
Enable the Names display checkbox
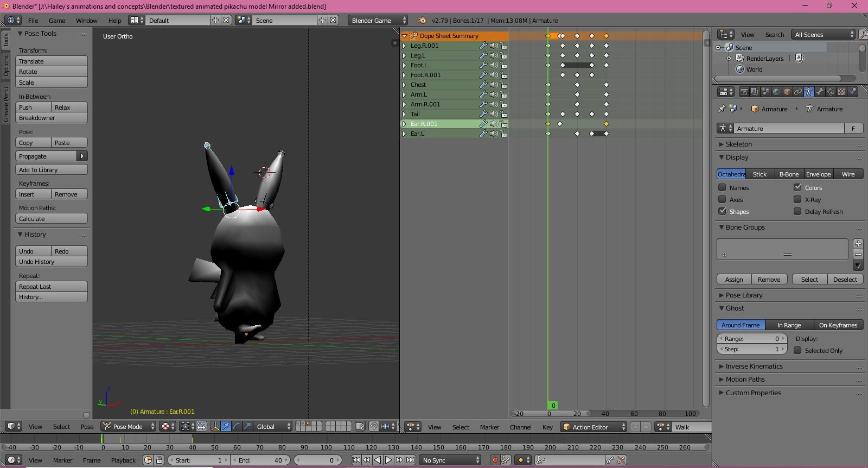coord(722,187)
